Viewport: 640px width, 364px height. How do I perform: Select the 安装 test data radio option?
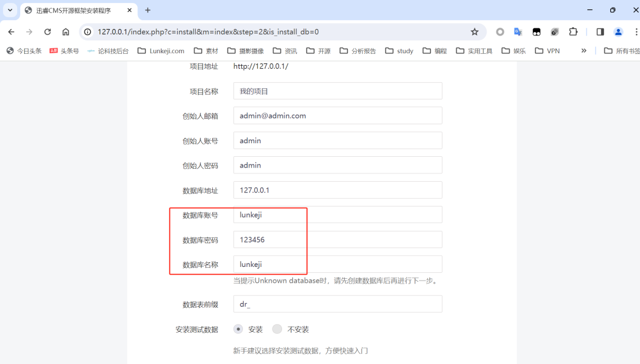[238, 329]
